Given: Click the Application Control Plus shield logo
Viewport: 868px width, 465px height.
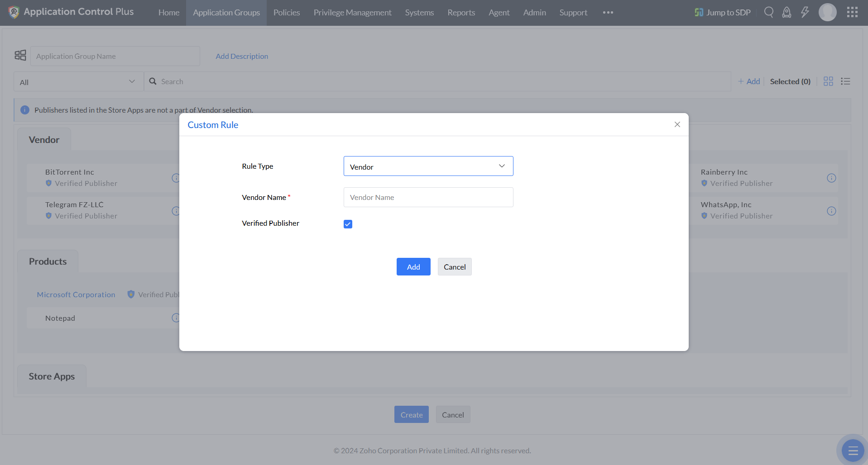Looking at the screenshot, I should [14, 12].
